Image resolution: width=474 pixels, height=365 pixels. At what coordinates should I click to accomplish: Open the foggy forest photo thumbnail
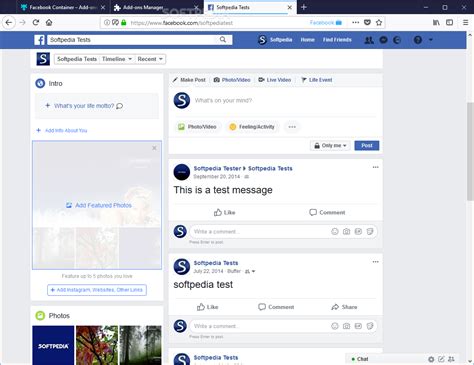pyautogui.click(x=140, y=345)
